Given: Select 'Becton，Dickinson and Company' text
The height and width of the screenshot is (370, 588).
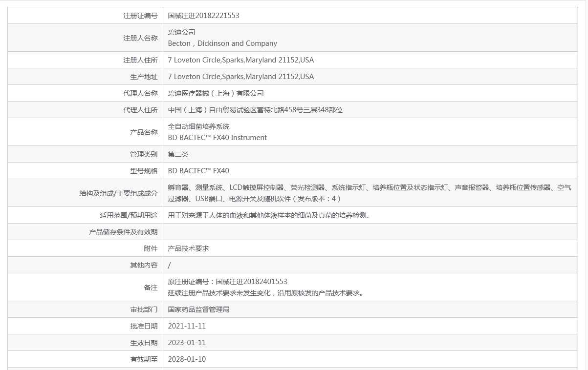Looking at the screenshot, I should (x=222, y=43).
